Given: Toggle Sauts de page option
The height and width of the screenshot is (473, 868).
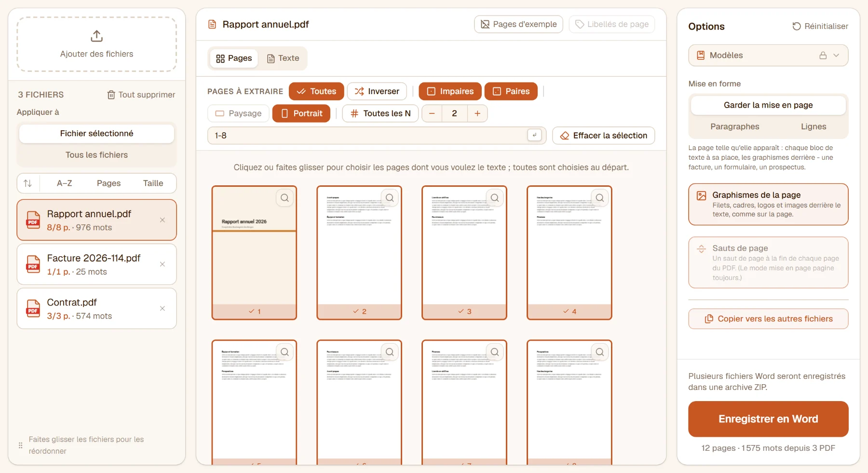Looking at the screenshot, I should click(x=768, y=263).
